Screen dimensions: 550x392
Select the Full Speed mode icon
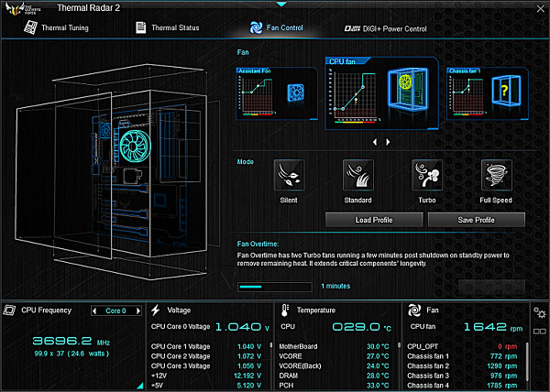click(496, 175)
